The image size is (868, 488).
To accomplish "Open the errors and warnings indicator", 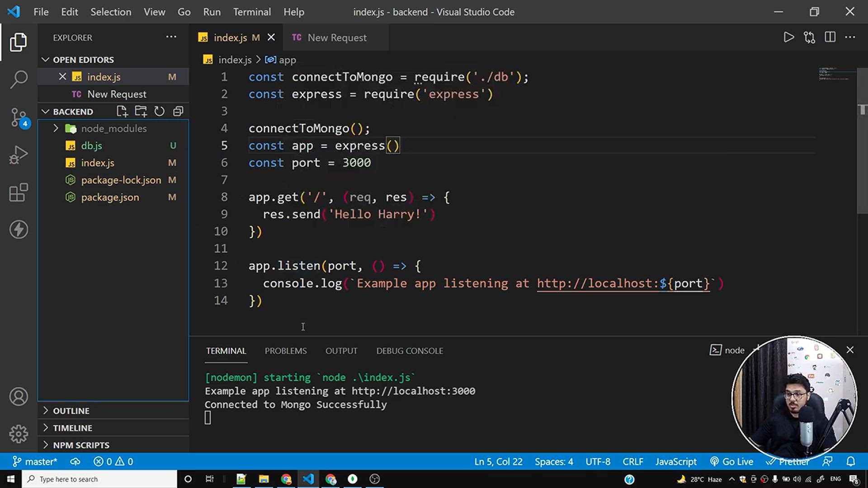I will 113,461.
